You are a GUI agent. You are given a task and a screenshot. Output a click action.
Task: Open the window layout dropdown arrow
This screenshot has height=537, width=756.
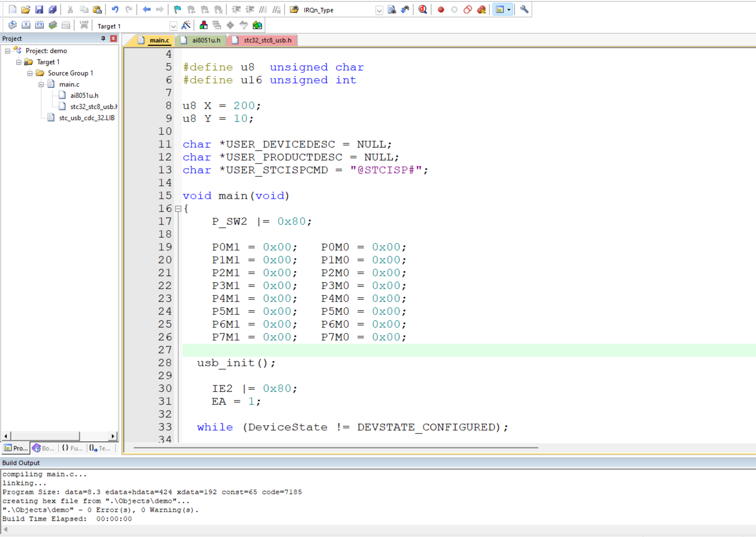coord(509,10)
